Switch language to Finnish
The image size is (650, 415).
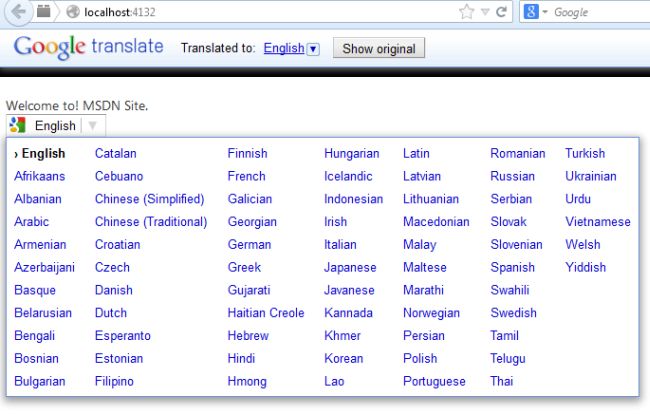click(x=247, y=153)
